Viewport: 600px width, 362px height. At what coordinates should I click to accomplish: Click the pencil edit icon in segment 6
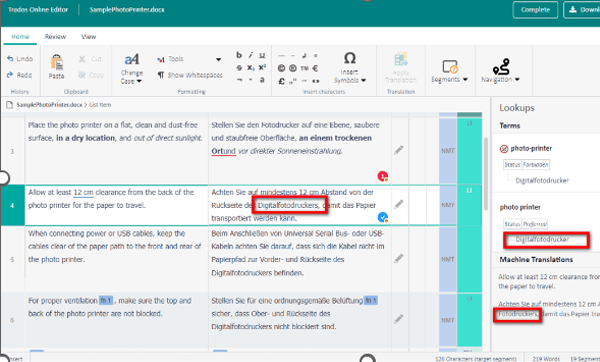tap(398, 318)
